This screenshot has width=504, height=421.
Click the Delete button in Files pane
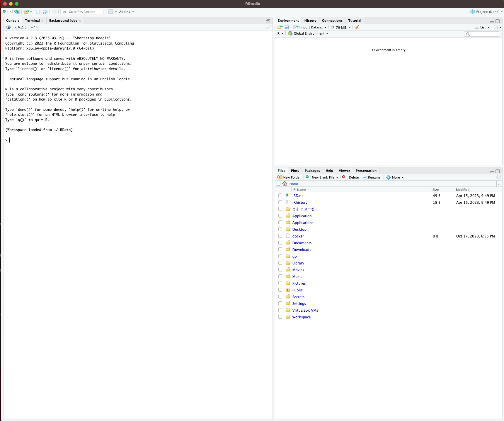coord(350,177)
